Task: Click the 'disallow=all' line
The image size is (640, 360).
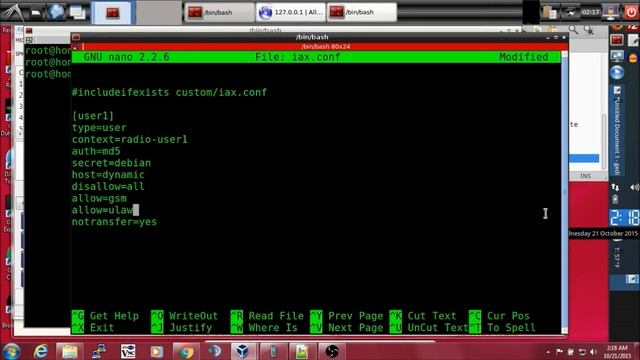Action: (x=108, y=187)
